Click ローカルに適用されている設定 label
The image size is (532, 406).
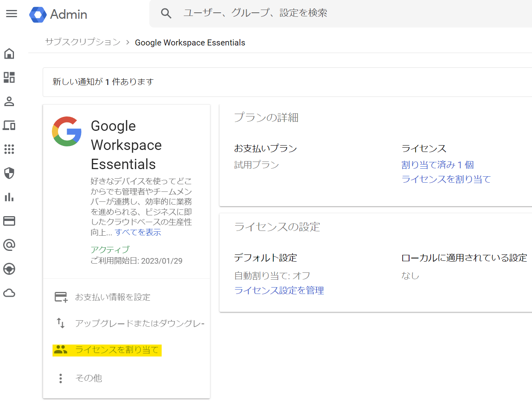(x=464, y=258)
